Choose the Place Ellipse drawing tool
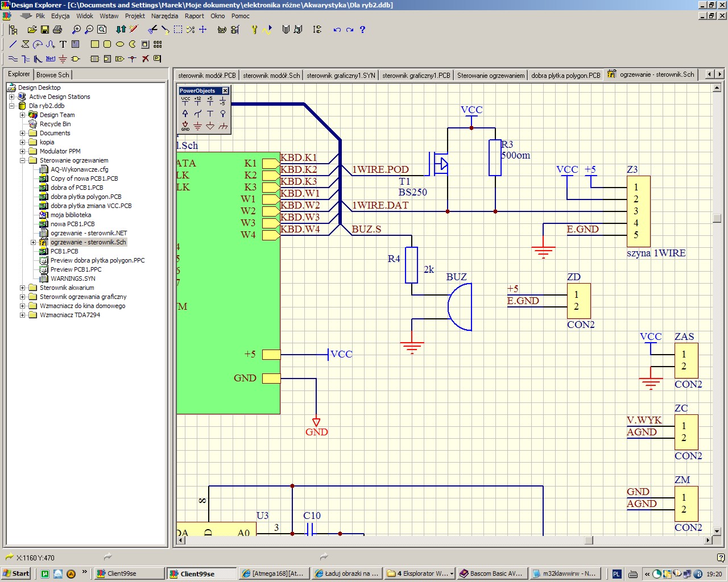The image size is (728, 582). point(120,44)
